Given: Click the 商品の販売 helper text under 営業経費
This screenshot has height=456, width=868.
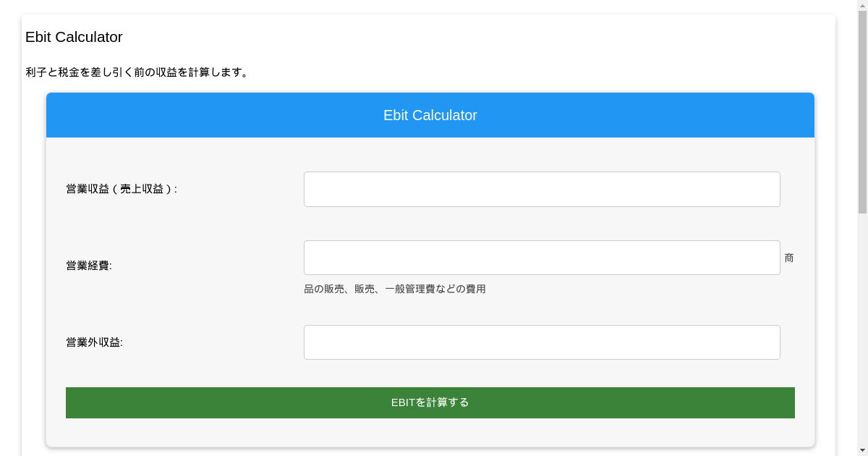Looking at the screenshot, I should [x=395, y=289].
